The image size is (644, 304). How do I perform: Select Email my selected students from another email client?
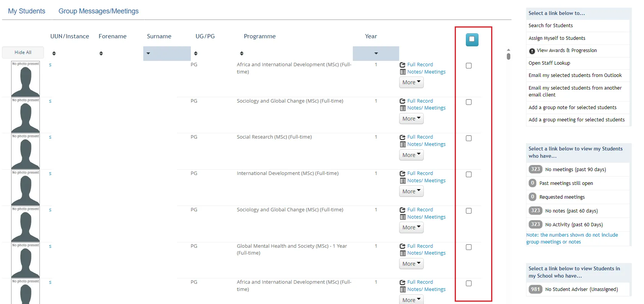coord(575,91)
